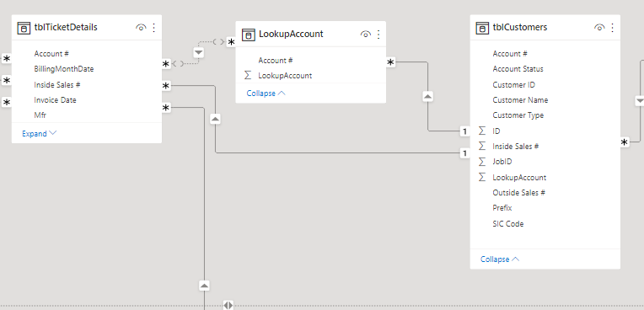The width and height of the screenshot is (644, 310).
Task: Open tblCustomers more options menu
Action: pos(612,28)
